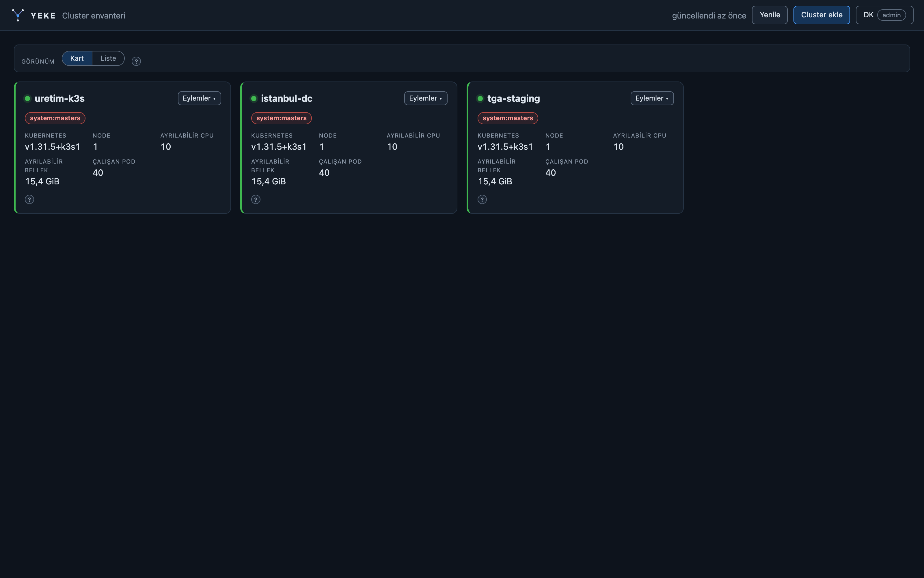
Task: Open Eylemler dropdown for tga-staging
Action: coord(652,98)
